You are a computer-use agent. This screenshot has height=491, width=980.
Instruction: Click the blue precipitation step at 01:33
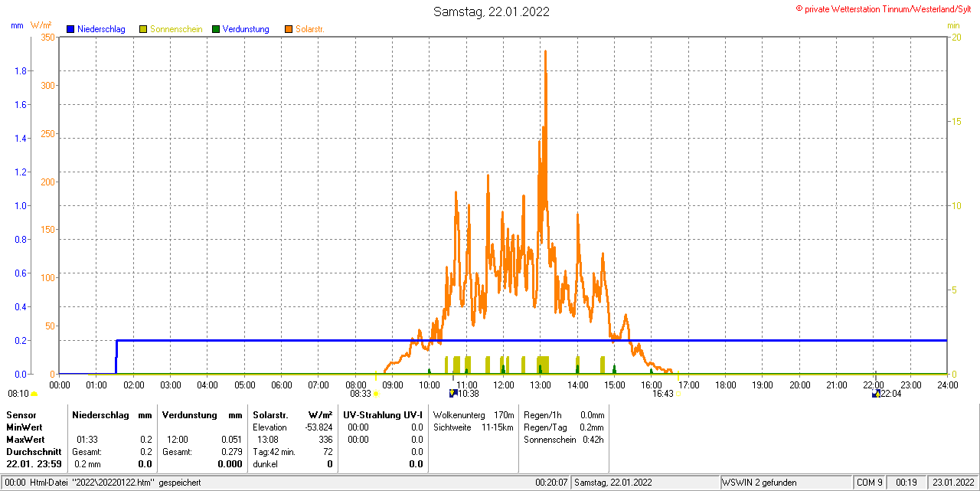click(x=116, y=357)
